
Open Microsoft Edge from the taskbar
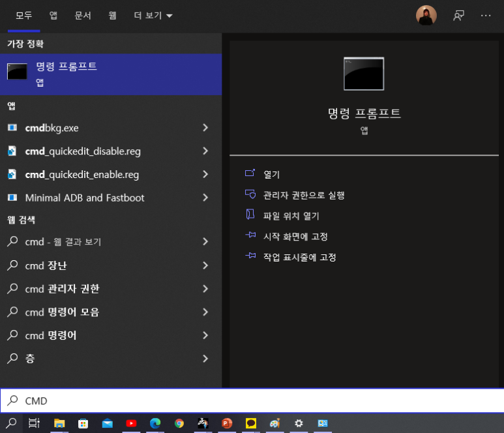155,423
